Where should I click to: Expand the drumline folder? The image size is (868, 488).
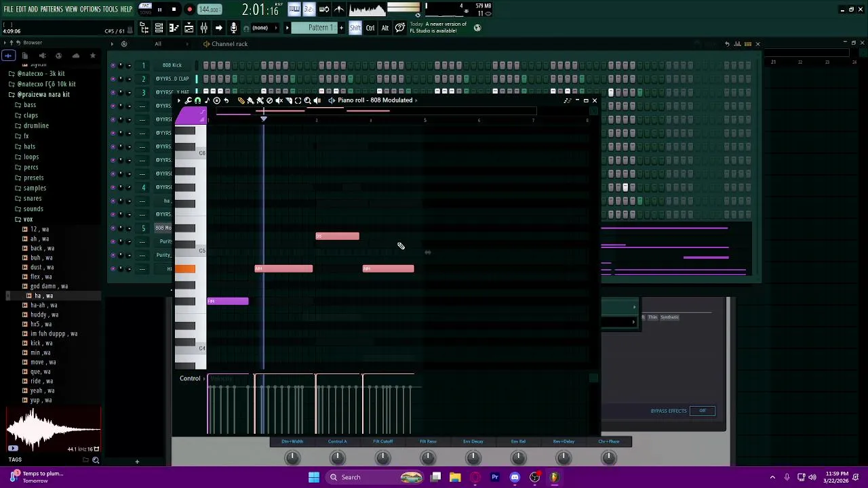tap(31, 125)
